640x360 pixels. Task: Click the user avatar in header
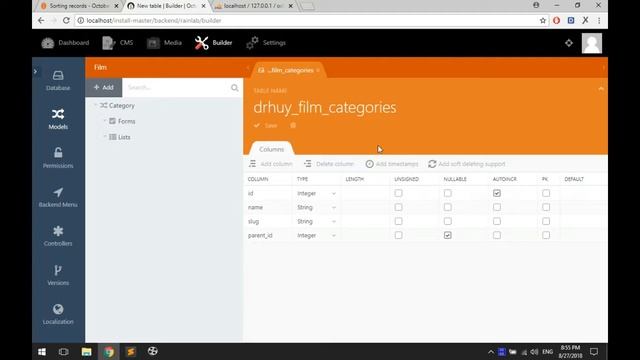click(592, 43)
